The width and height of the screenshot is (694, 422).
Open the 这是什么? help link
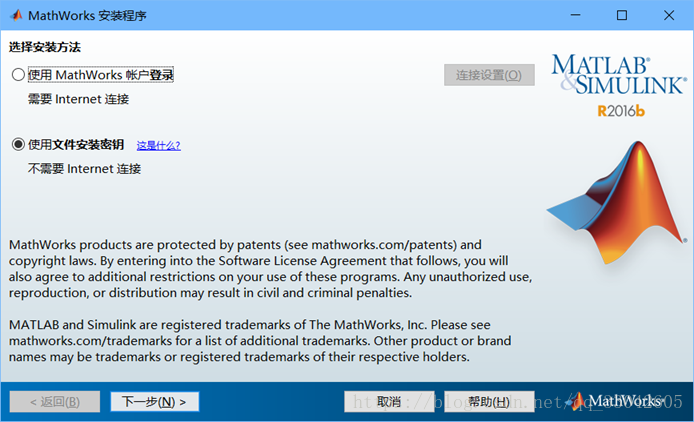pos(158,145)
